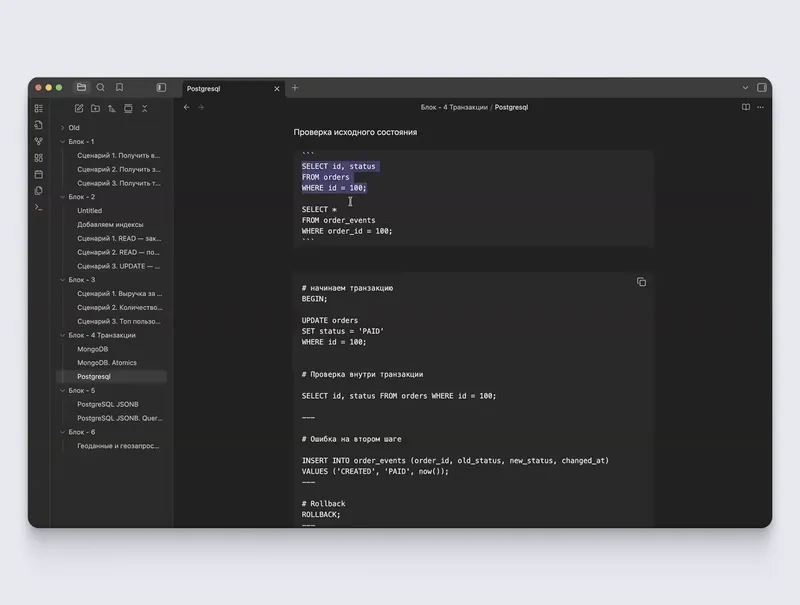
Task: Open the search magnifier in sidebar header
Action: [x=101, y=87]
